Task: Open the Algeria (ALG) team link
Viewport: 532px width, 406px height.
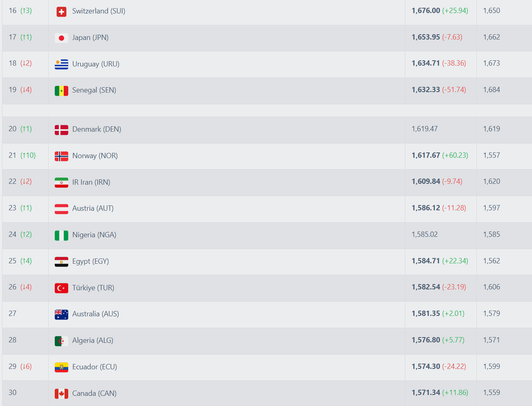Action: [93, 340]
